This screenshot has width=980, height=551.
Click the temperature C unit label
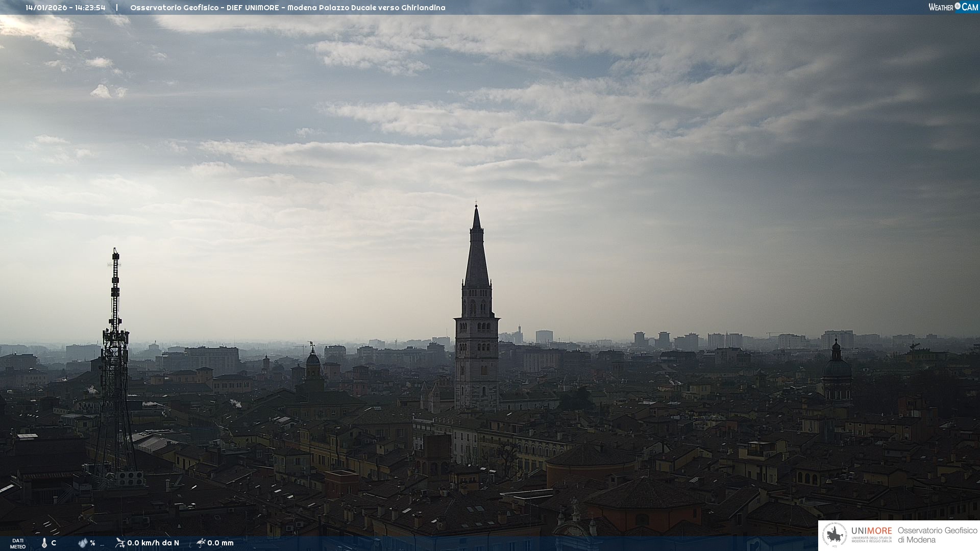click(54, 543)
